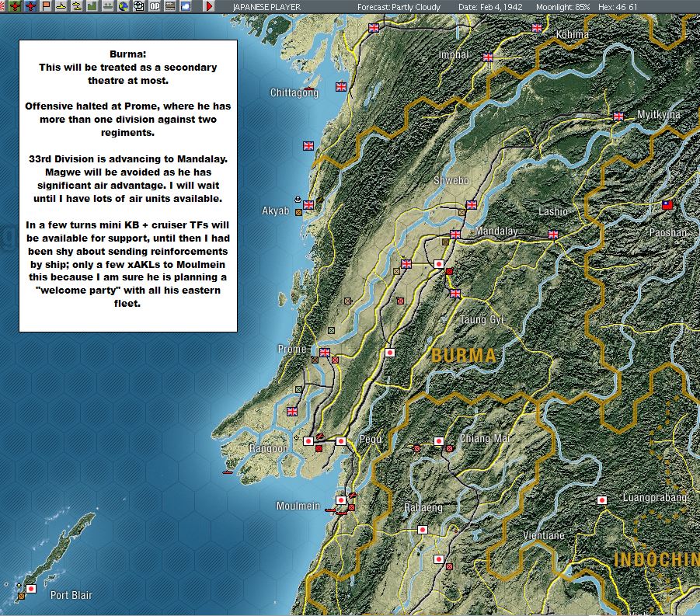Screen dimensions: 700x616
Task: Select the British base flag at Akyab
Action: coord(308,205)
